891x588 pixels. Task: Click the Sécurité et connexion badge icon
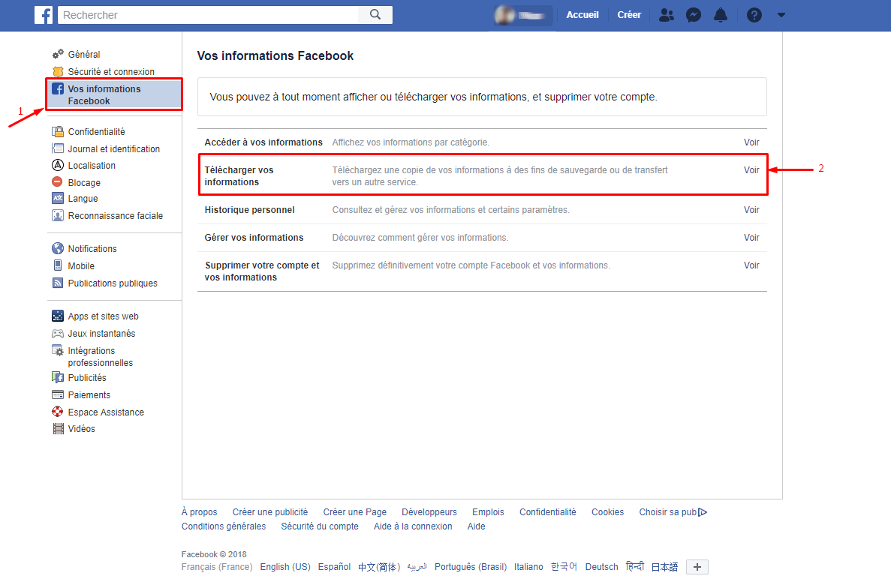pyautogui.click(x=58, y=71)
